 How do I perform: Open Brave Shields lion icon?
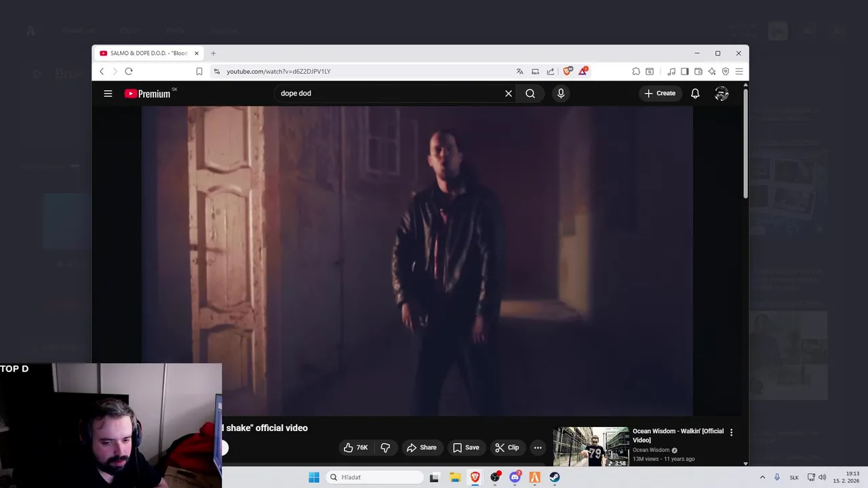tap(568, 71)
